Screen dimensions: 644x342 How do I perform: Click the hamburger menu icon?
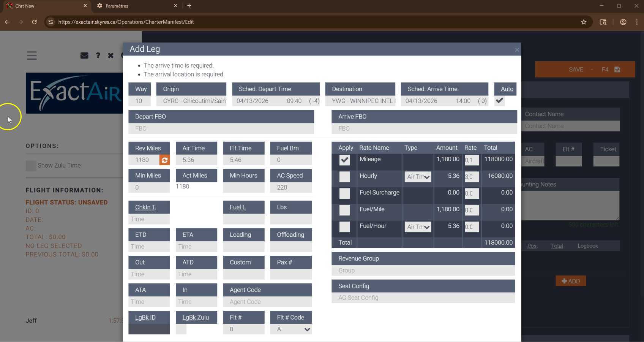(x=32, y=55)
